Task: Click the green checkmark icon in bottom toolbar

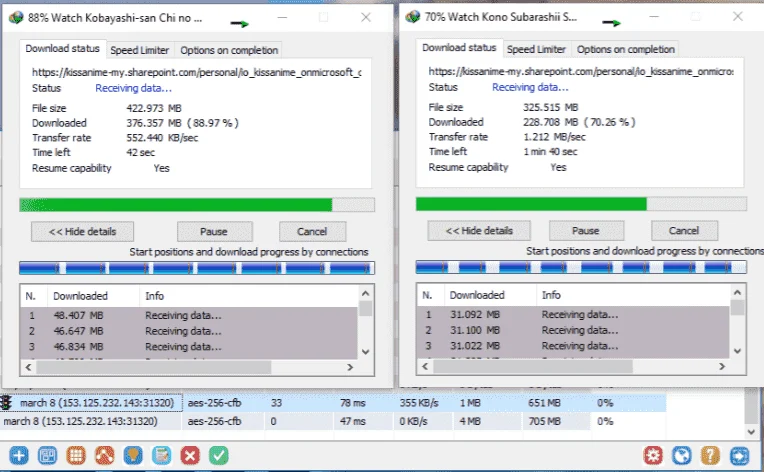Action: click(218, 456)
